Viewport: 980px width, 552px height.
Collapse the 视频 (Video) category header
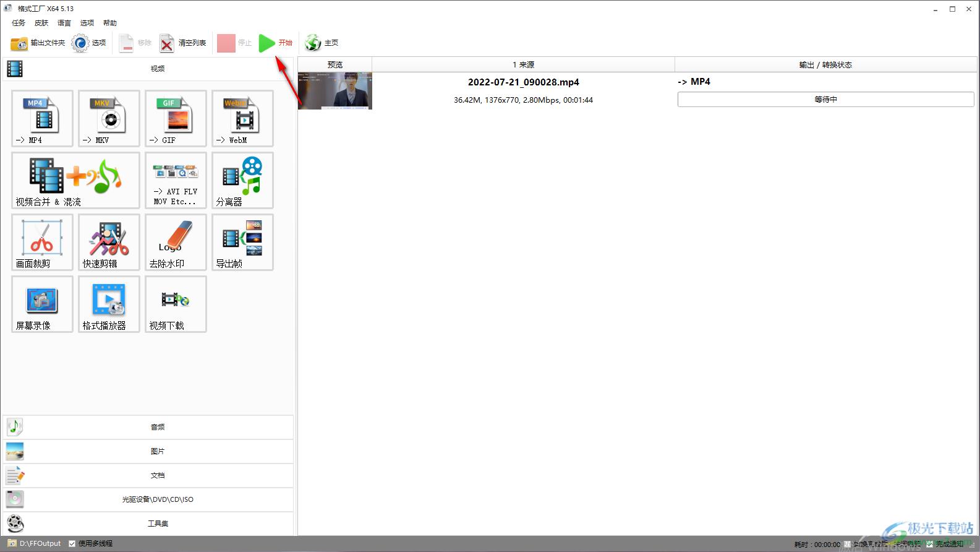point(148,69)
